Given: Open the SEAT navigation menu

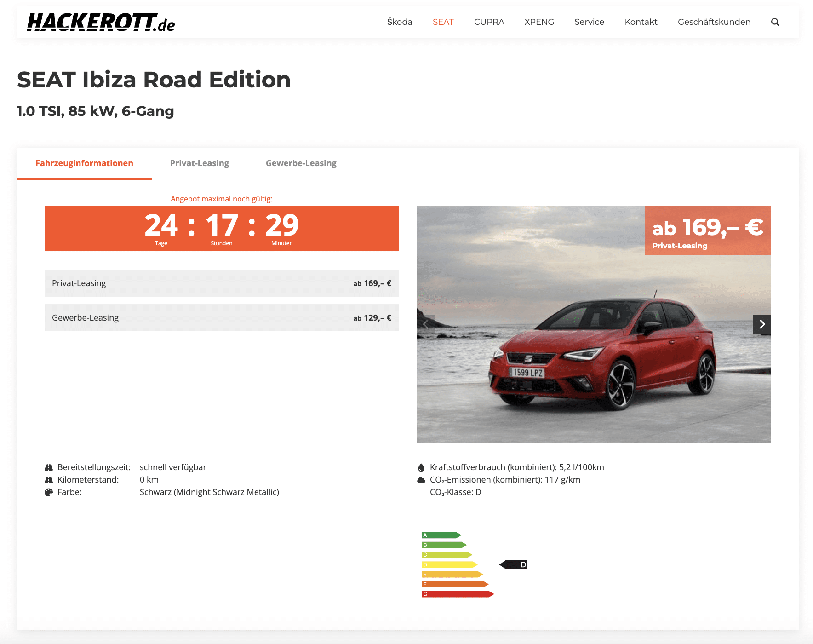Looking at the screenshot, I should point(443,22).
